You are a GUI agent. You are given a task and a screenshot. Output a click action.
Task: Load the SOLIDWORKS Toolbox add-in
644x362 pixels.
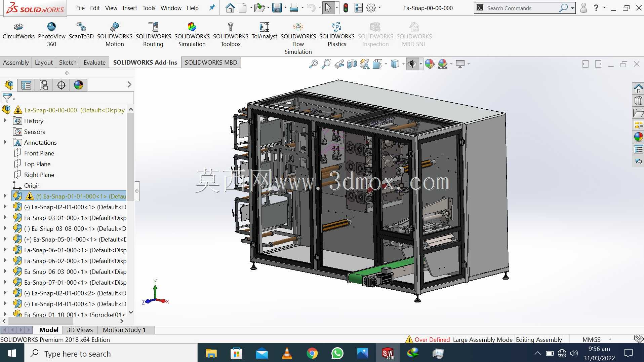tap(231, 35)
